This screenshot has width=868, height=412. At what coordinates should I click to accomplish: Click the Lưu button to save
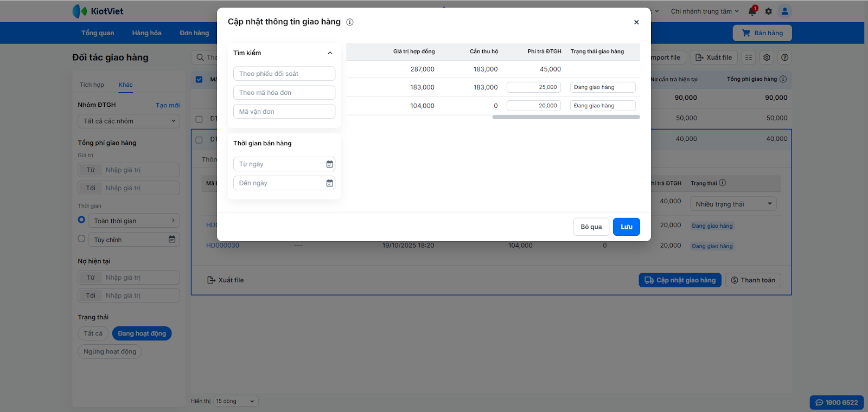click(x=626, y=227)
